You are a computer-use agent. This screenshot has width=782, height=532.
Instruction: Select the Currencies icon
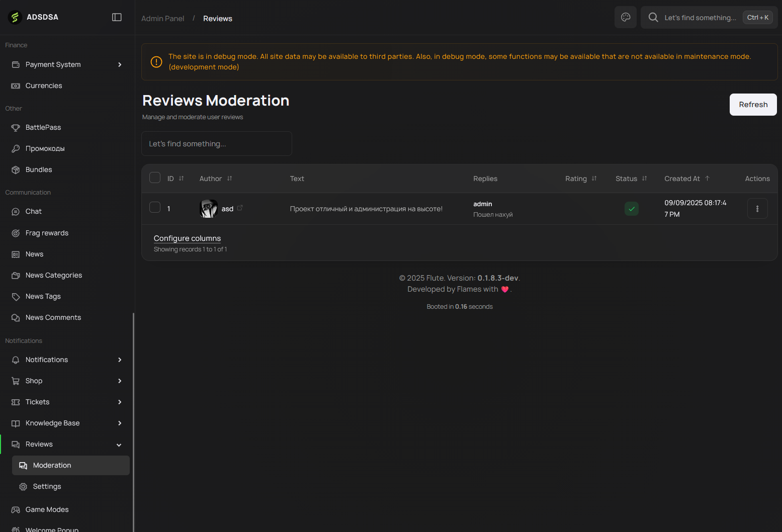pyautogui.click(x=16, y=85)
